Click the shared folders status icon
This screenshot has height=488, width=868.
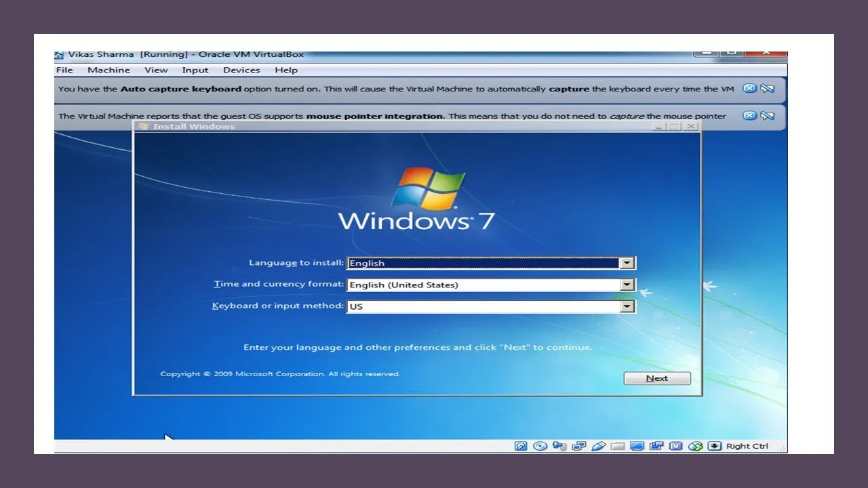pyautogui.click(x=617, y=446)
